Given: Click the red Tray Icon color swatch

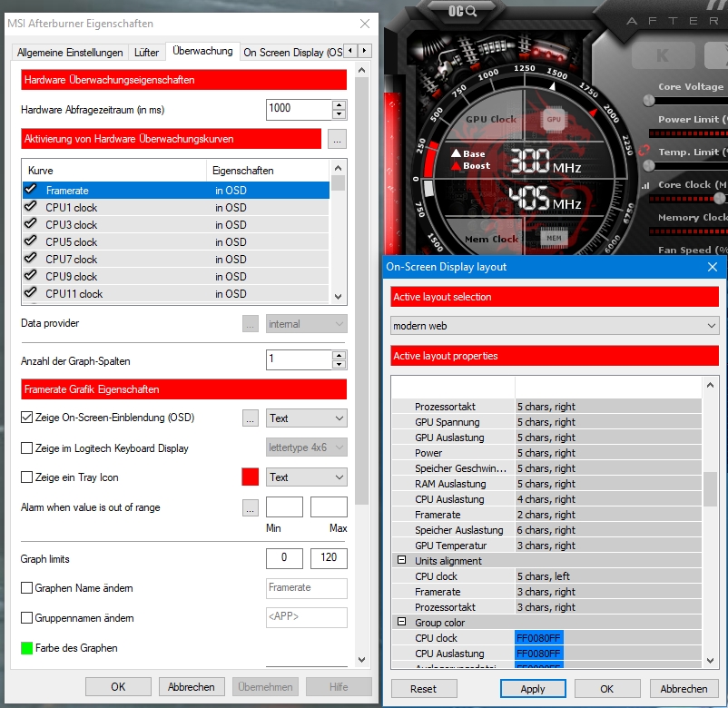Looking at the screenshot, I should pyautogui.click(x=251, y=477).
